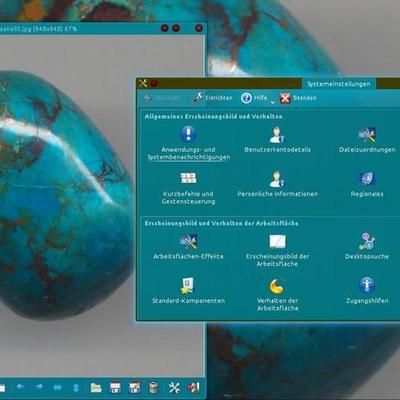
Task: Click the image viewer title bar filename
Action: pos(38,29)
